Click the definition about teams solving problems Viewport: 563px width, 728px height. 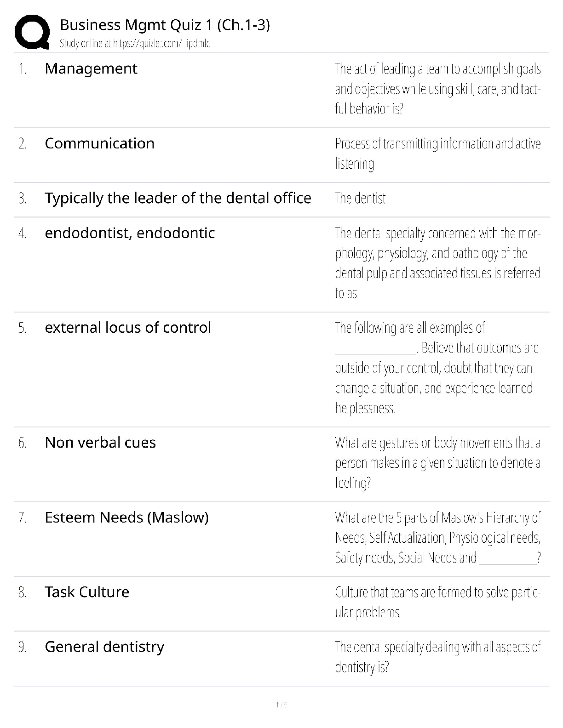pos(437,602)
